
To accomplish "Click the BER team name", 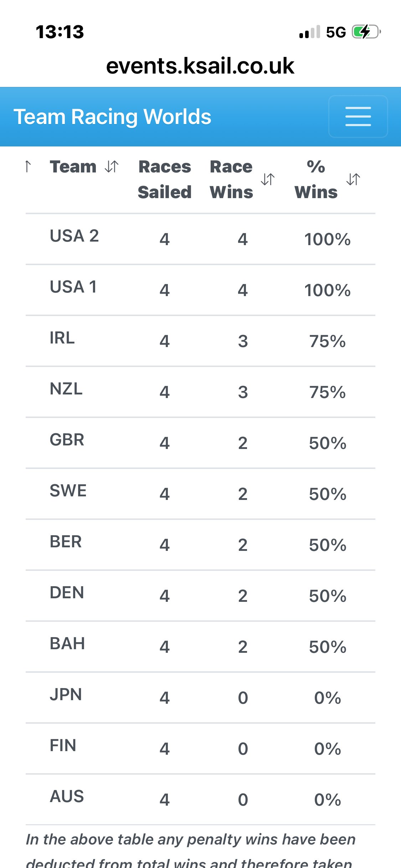I will click(66, 542).
